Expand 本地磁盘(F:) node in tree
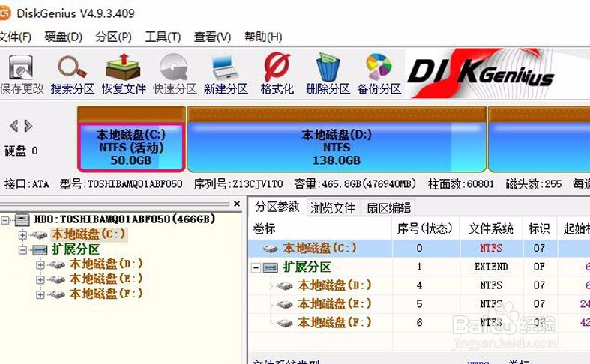The height and width of the screenshot is (364, 590). click(x=40, y=294)
